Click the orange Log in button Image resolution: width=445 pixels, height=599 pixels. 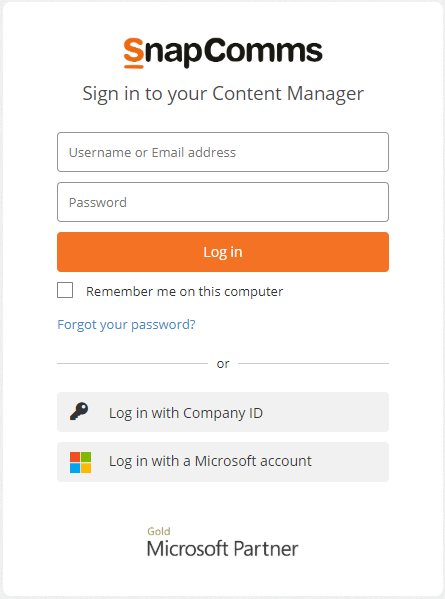click(223, 252)
